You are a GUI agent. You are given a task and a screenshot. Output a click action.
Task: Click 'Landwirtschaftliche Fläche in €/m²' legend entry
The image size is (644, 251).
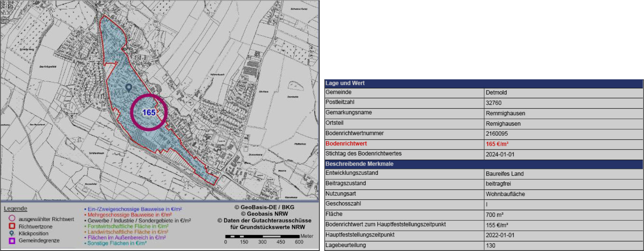coord(126,232)
